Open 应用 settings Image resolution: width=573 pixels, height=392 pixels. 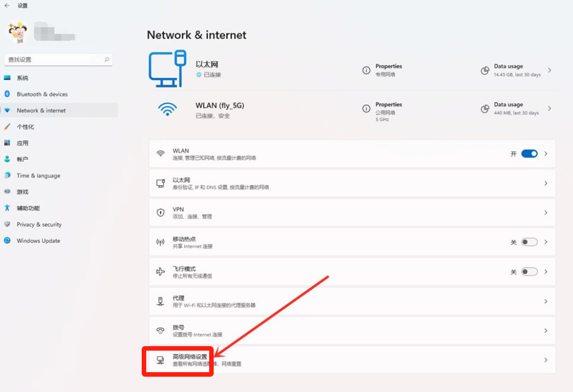pyautogui.click(x=59, y=143)
